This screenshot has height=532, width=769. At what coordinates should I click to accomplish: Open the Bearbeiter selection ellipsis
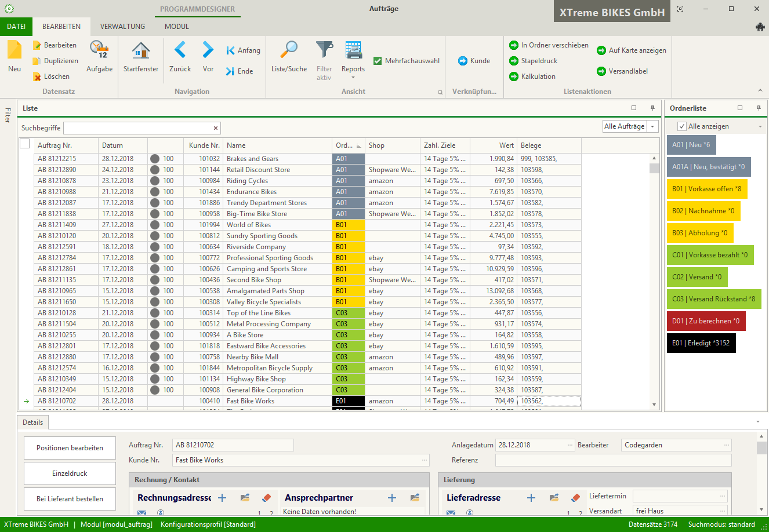[727, 445]
